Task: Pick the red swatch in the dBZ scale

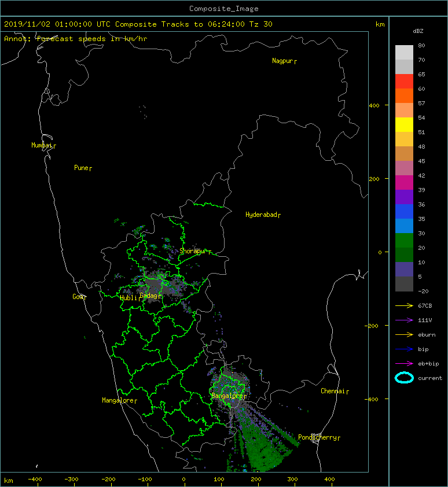Action: pyautogui.click(x=404, y=82)
